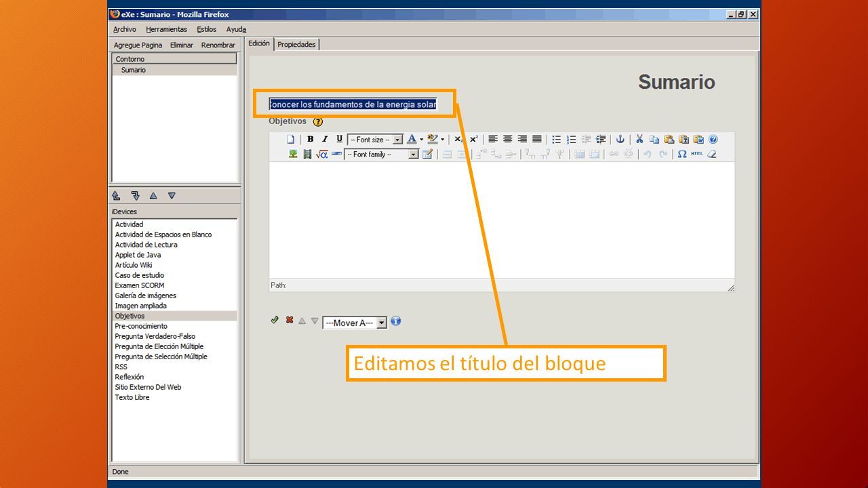
Task: Expand the text color arrow
Action: click(421, 140)
